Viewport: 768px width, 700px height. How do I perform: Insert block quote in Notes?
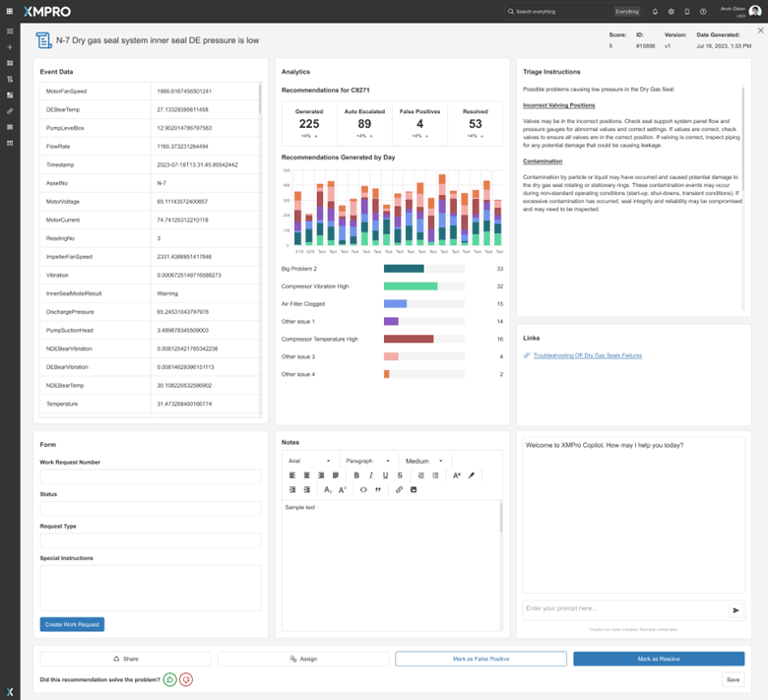click(x=378, y=490)
